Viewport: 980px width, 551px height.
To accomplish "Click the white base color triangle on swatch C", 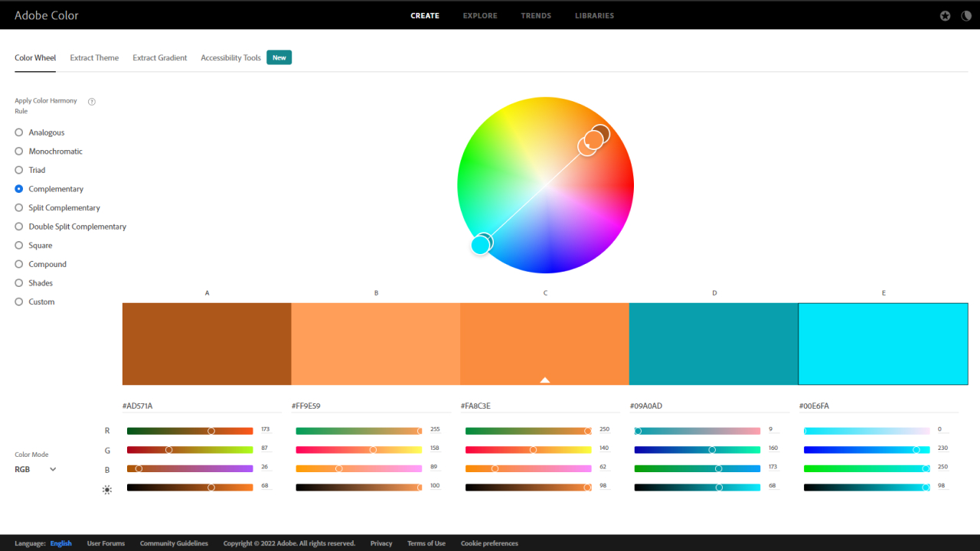I will 544,380.
